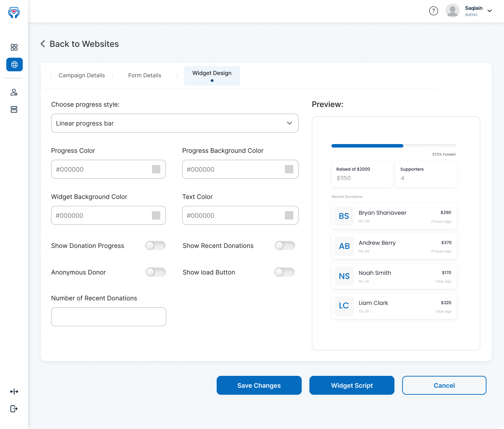Click the logout icon in sidebar

(14, 409)
